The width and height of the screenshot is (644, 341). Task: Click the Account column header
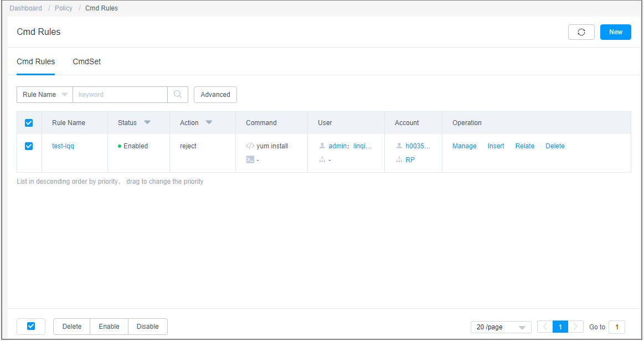pyautogui.click(x=407, y=123)
